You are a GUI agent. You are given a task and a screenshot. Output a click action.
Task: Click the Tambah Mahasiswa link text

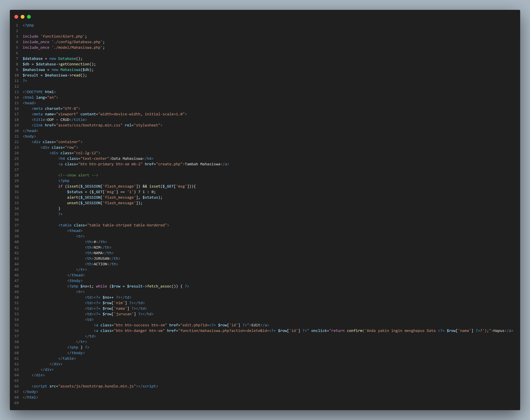tap(202, 164)
